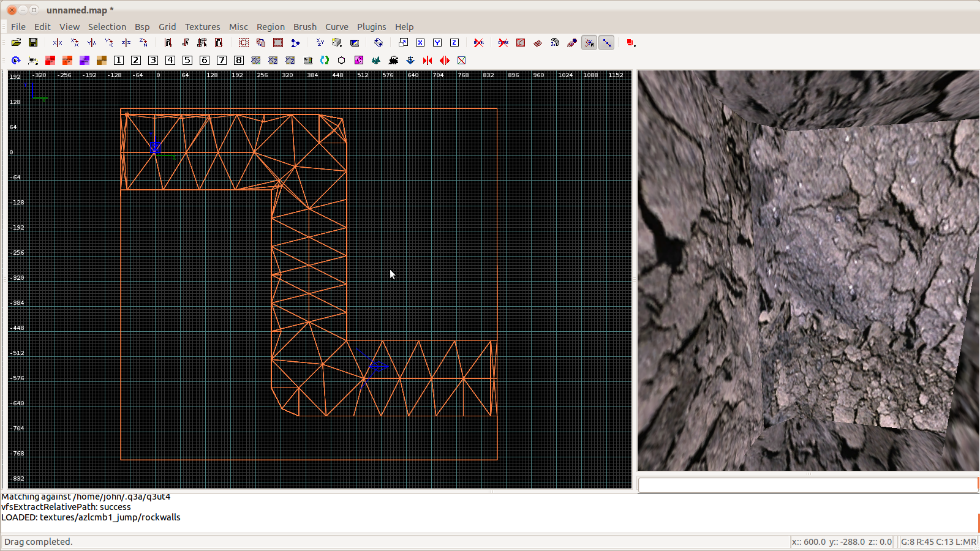This screenshot has width=980, height=551.
Task: Toggle the Scale X lock button
Action: (420, 43)
